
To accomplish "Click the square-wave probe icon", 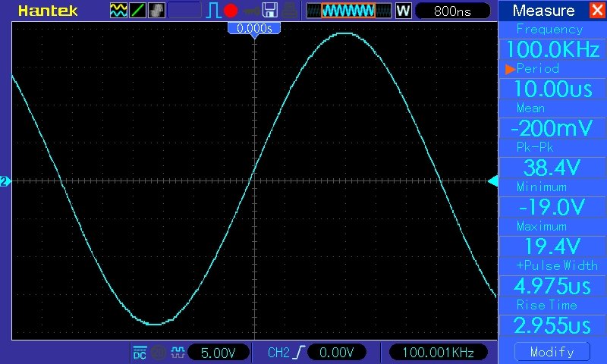I will 178,352.
